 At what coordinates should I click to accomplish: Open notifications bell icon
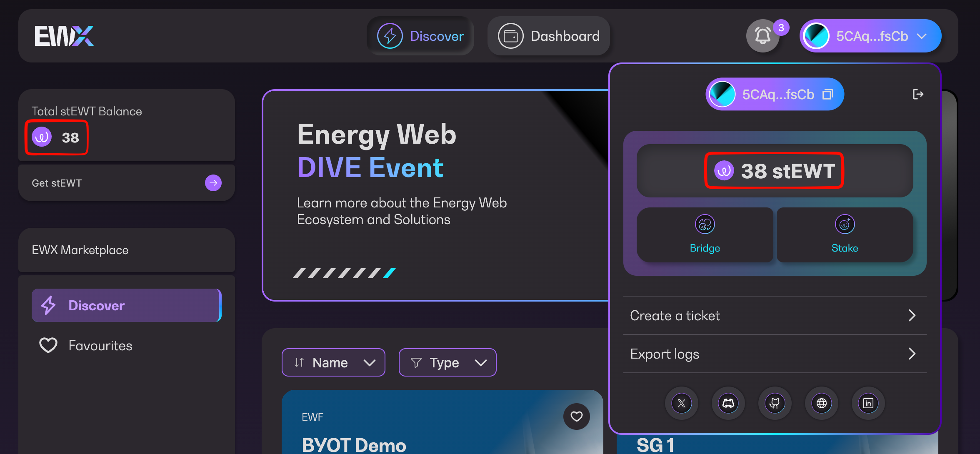click(762, 36)
